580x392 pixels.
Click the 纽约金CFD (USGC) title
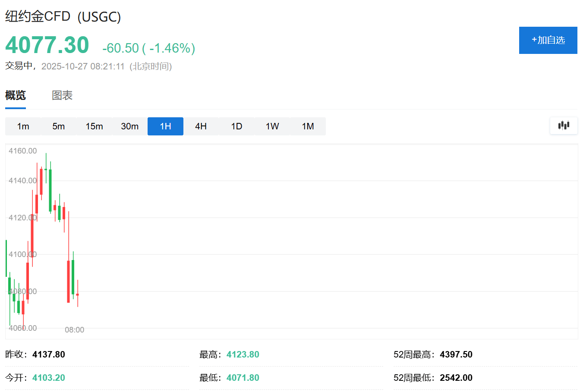pyautogui.click(x=63, y=16)
